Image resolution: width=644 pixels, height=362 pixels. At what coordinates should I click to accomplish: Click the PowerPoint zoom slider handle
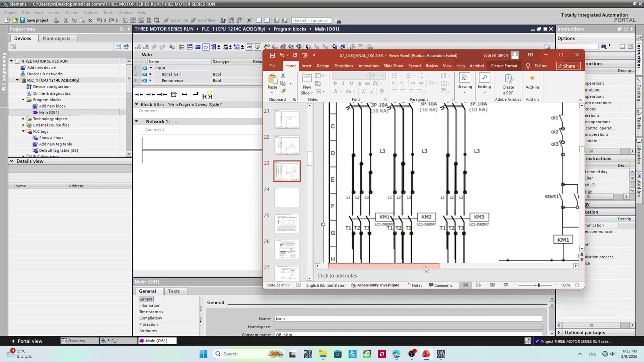(538, 285)
